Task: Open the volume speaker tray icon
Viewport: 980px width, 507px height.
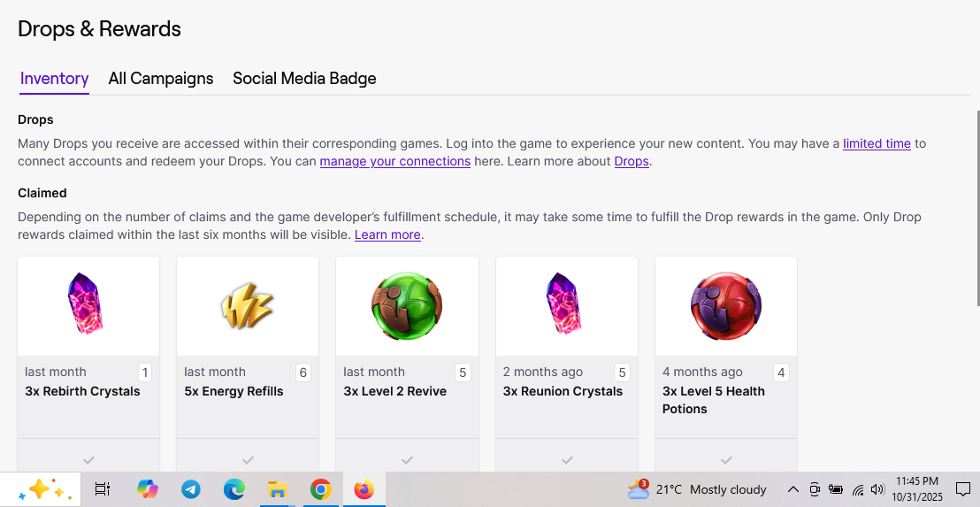Action: [x=877, y=489]
